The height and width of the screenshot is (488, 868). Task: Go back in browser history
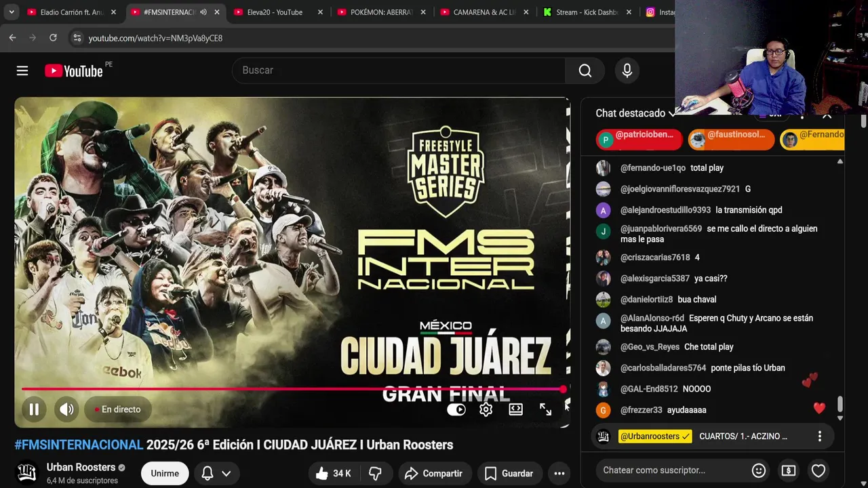12,38
